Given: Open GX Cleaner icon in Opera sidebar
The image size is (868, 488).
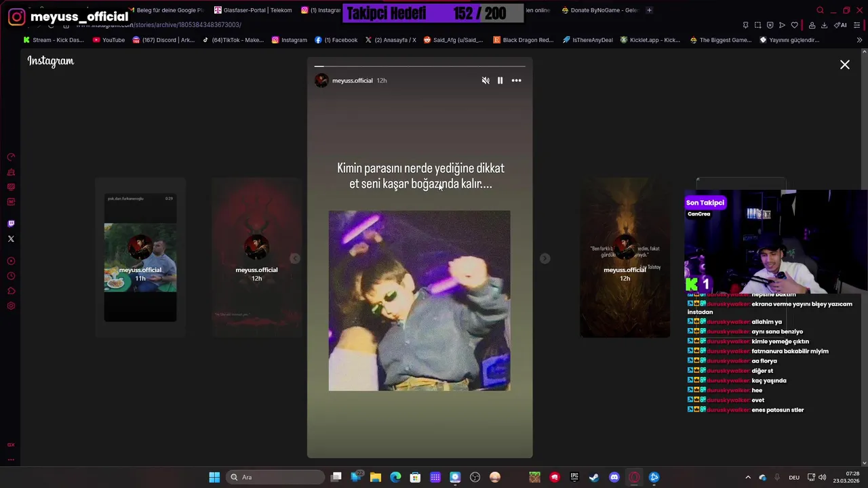Looking at the screenshot, I should coord(11,172).
